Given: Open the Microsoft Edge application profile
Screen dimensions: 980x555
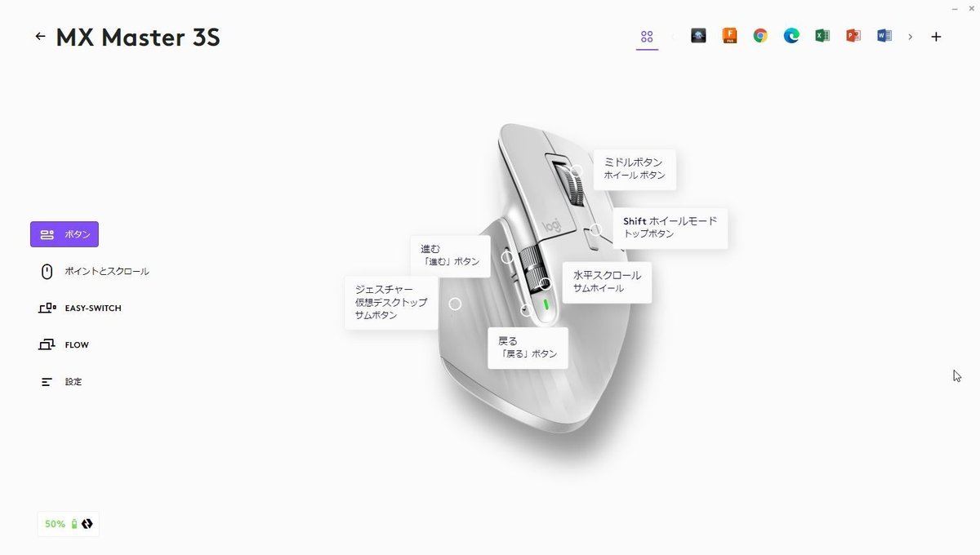Looking at the screenshot, I should coord(791,36).
